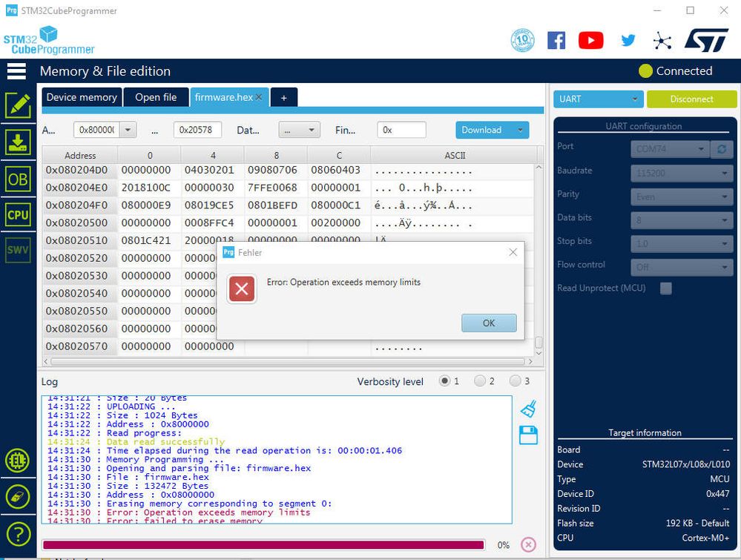Toggle Read Unprotect (MCU) checkbox
Viewport: 741px width, 560px height.
[666, 289]
